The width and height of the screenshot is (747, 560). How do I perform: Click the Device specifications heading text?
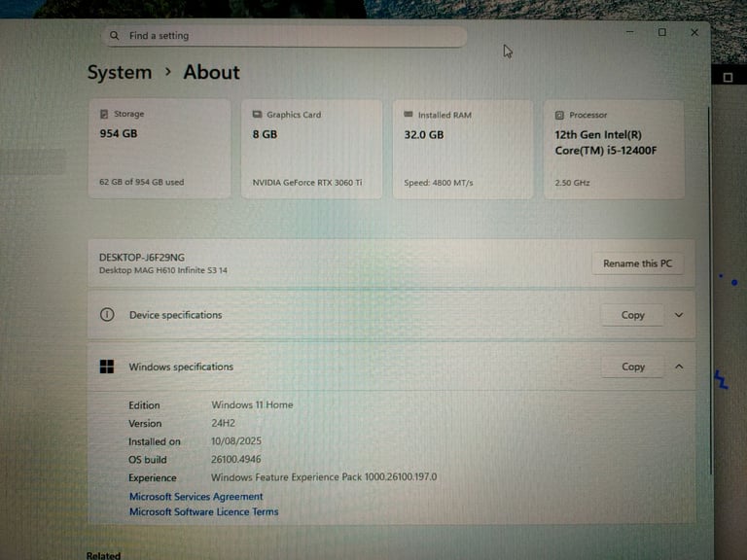pos(175,315)
